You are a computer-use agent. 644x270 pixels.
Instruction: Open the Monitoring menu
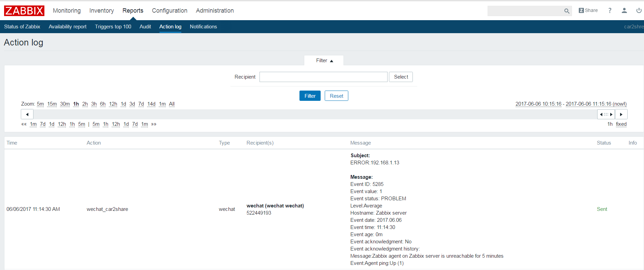(67, 11)
